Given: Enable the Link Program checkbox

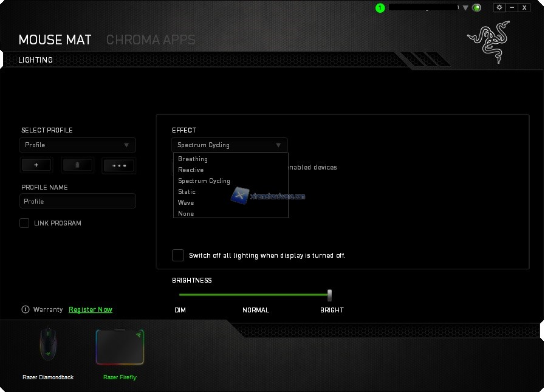Looking at the screenshot, I should pos(24,223).
